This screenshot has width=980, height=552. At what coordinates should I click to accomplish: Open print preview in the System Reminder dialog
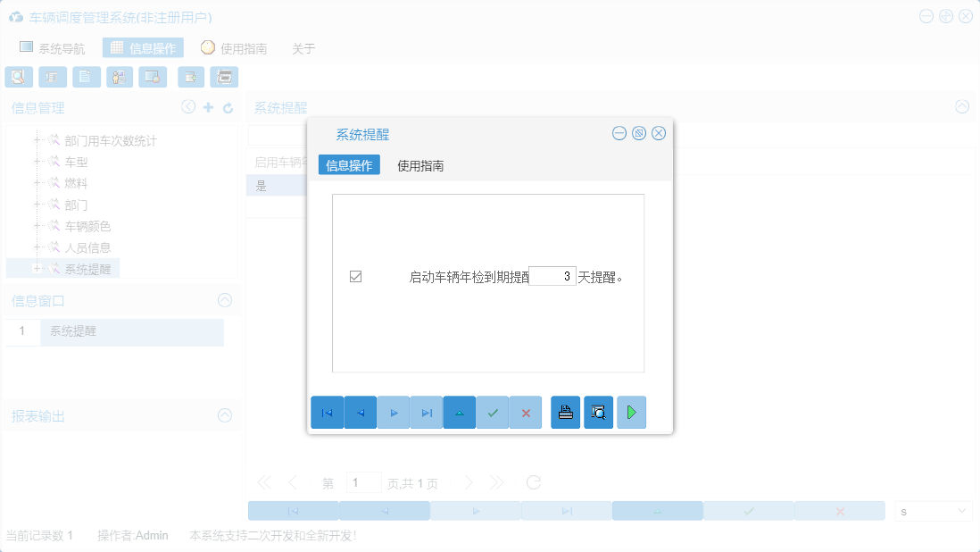tap(598, 412)
